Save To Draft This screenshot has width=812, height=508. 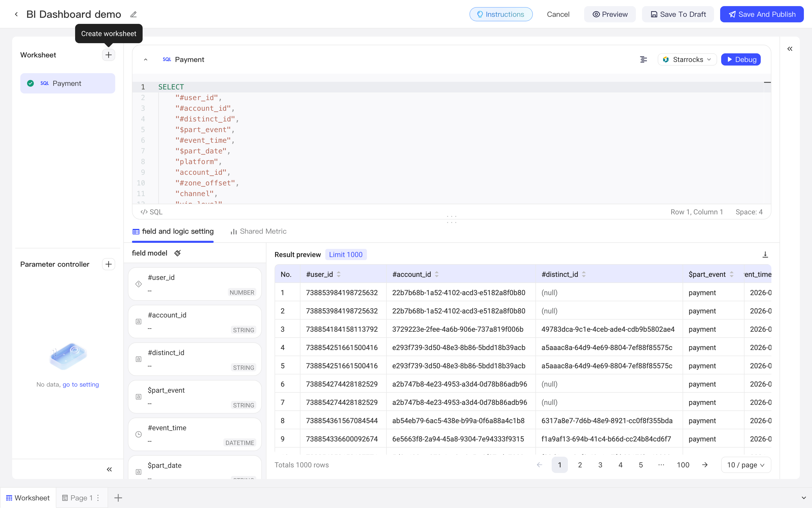[x=678, y=14]
